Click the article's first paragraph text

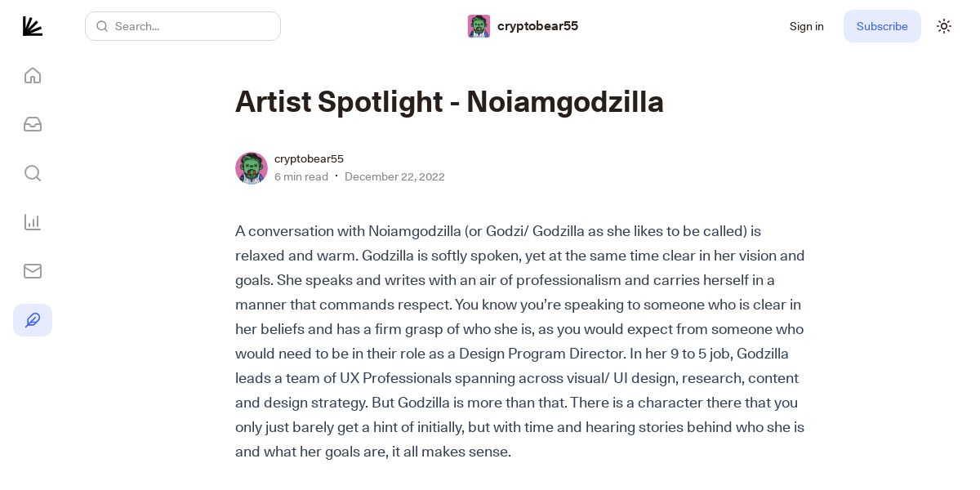519,341
